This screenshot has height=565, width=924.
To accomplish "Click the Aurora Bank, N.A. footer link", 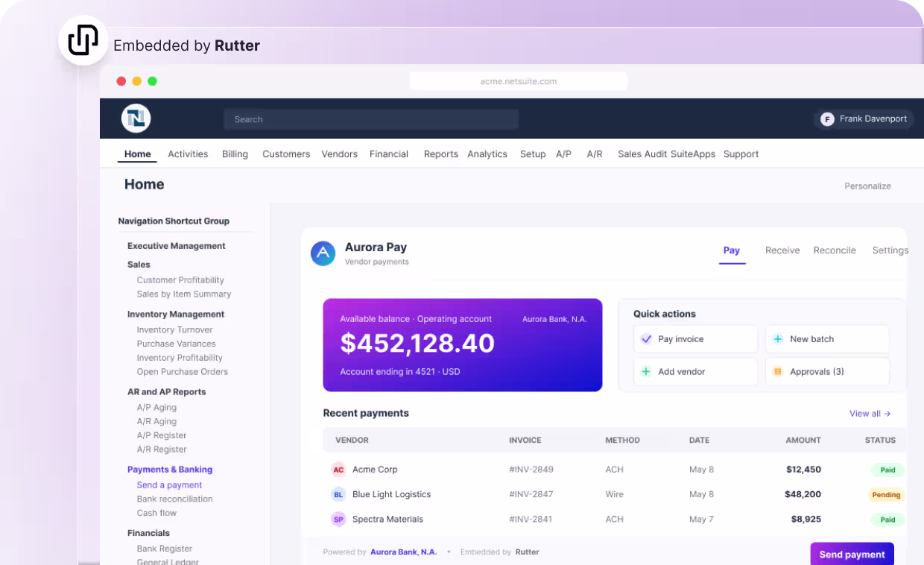I will [x=404, y=552].
